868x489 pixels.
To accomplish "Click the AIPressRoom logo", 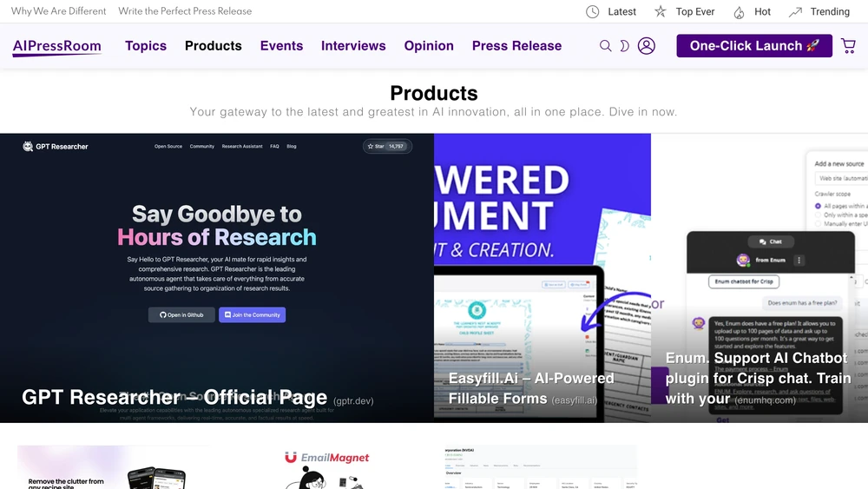I will 57,47.
